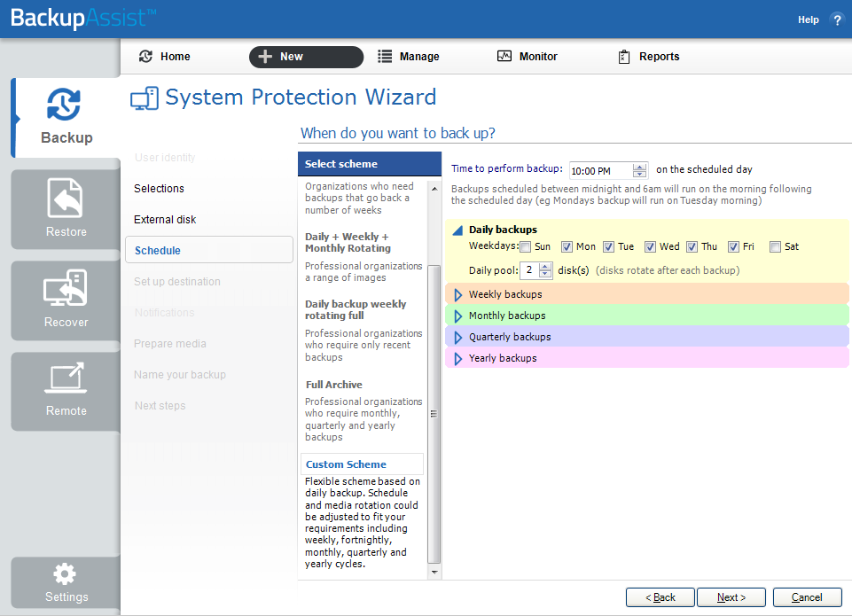The height and width of the screenshot is (616, 852).
Task: Click the Manage list icon
Action: [385, 57]
